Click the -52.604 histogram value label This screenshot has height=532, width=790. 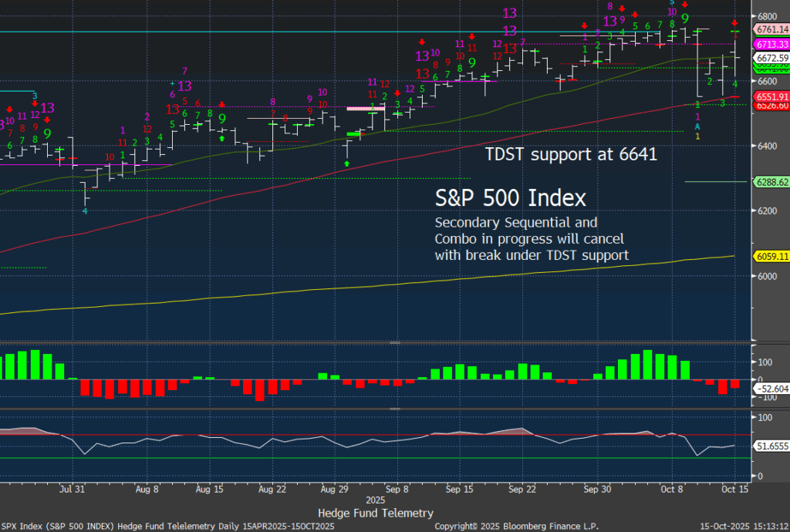point(771,389)
